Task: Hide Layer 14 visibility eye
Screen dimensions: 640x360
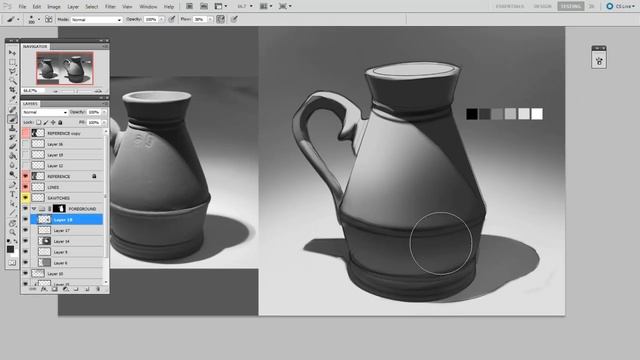Action: click(x=25, y=241)
